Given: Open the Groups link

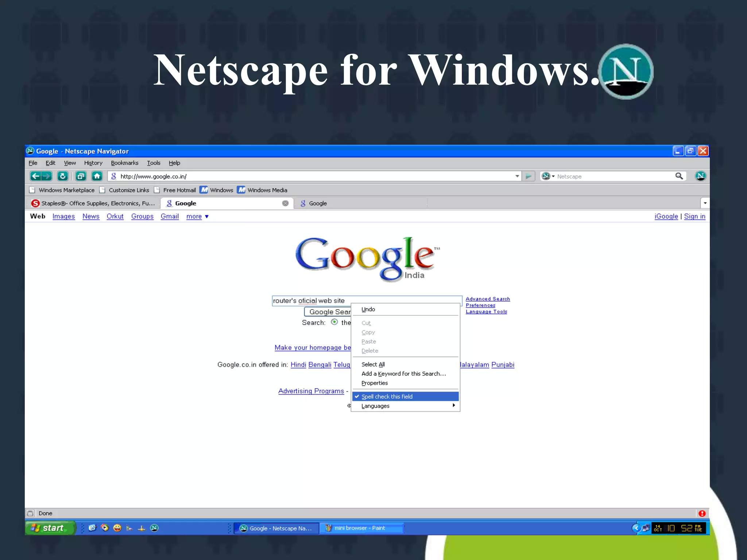Looking at the screenshot, I should pos(142,217).
